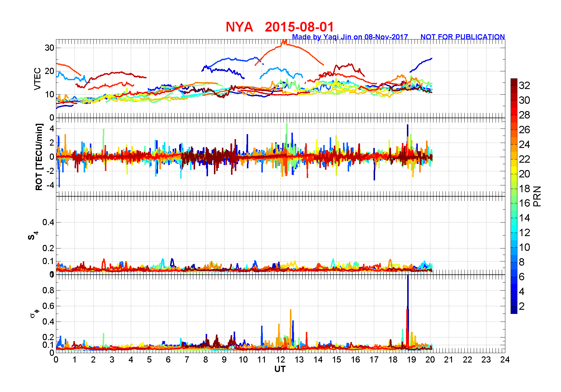Image resolution: width=561 pixels, height=392 pixels.
Task: Click ROT axis tick label 4
Action: pyautogui.click(x=52, y=129)
